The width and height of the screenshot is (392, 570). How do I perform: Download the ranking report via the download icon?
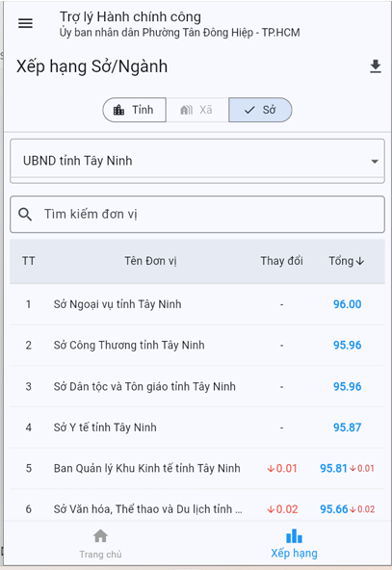pos(376,66)
